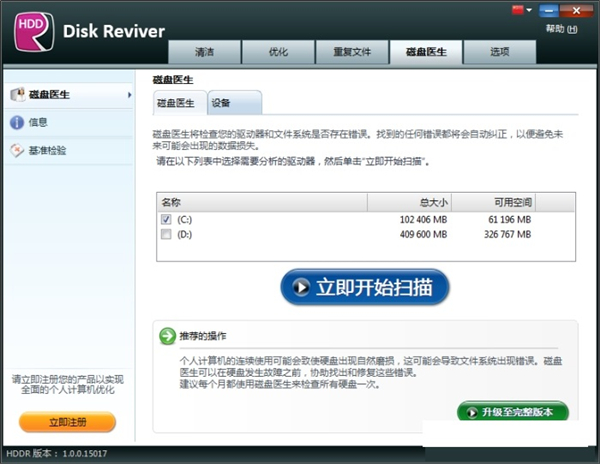Start scan with 立即开始扫描 button
This screenshot has width=600, height=464.
365,287
